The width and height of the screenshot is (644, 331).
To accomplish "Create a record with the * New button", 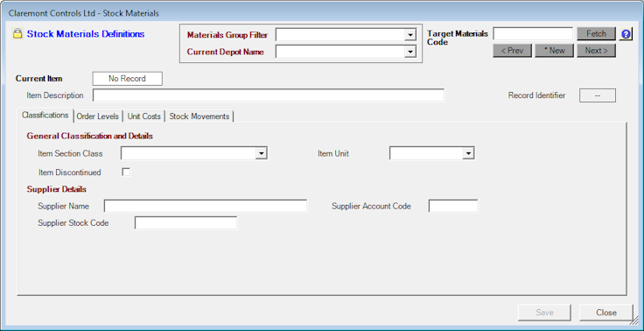I will click(x=554, y=51).
